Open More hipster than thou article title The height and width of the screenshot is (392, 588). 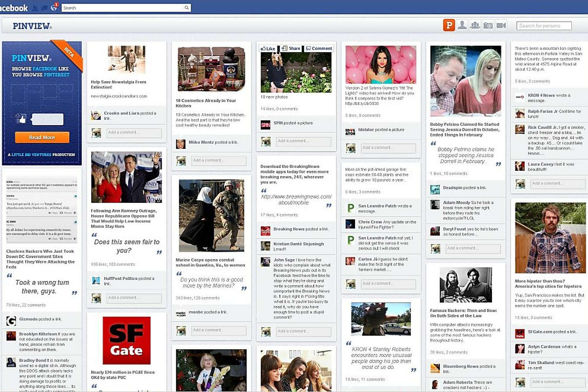click(548, 284)
